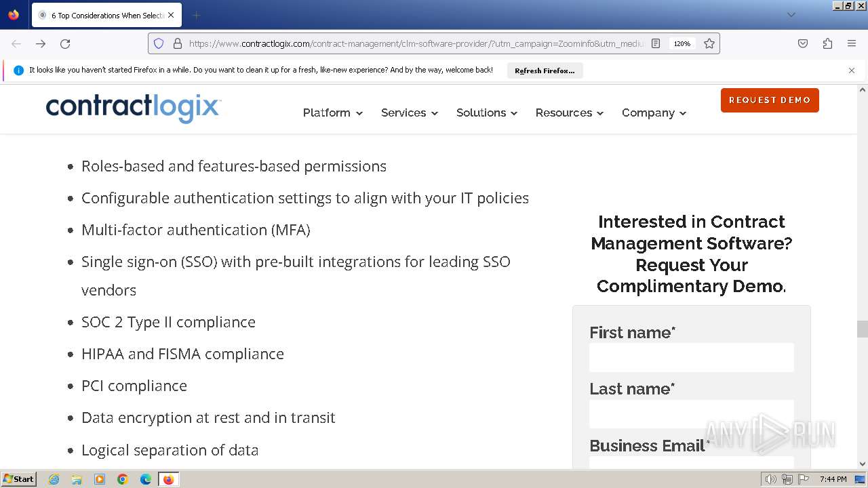Open the Extensions puzzle-piece icon
Viewport: 868px width, 488px height.
827,43
